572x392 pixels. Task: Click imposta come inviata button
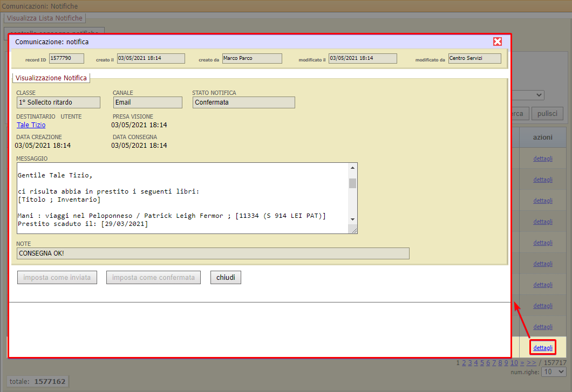[57, 278]
